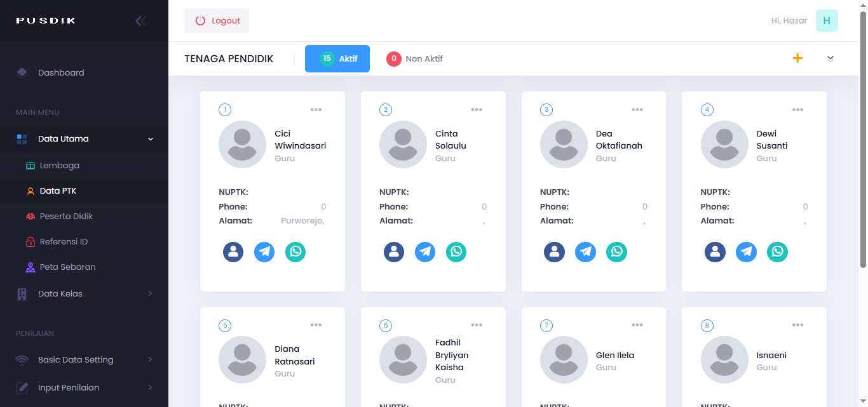Click the WhatsApp icon on Cinta Solaulu's card
This screenshot has height=407, width=868.
456,252
